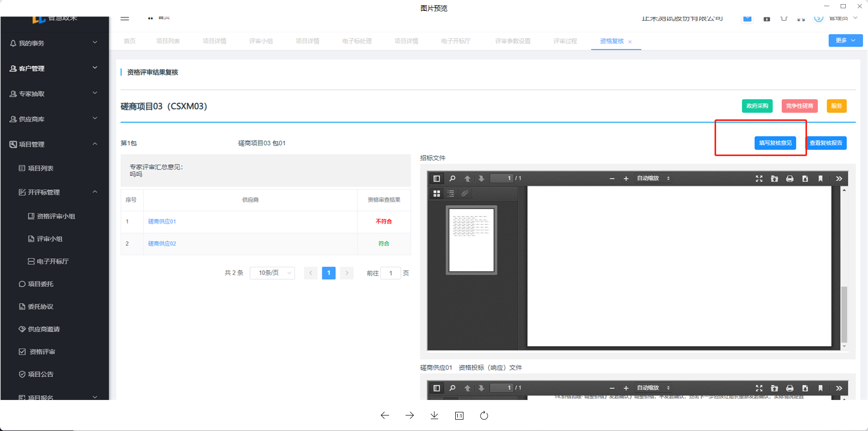Show document outline in 招标文件 sidebar
Screen dimensions: 868x431
pos(451,193)
